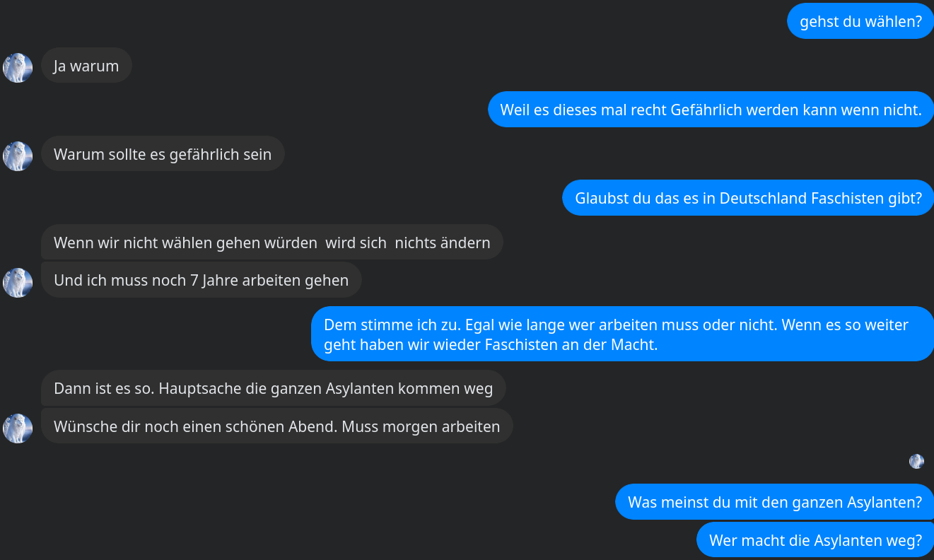This screenshot has width=934, height=560.
Task: Select the 'Glaubst du das es in Deutschland' message
Action: point(748,198)
